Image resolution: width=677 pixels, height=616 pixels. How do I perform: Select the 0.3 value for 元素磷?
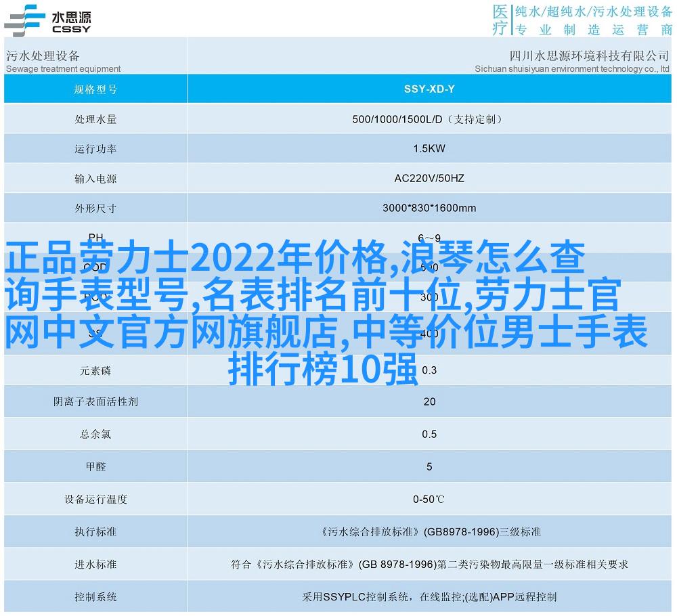[429, 370]
